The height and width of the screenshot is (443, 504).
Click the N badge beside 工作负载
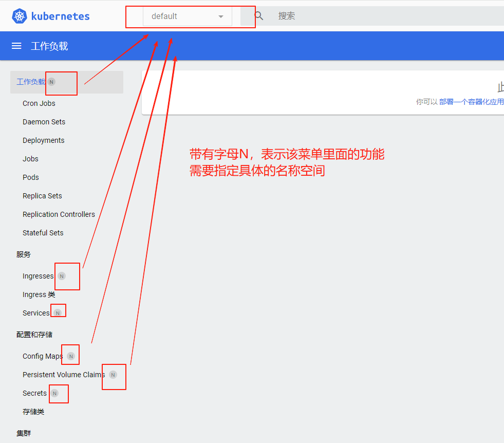(51, 82)
